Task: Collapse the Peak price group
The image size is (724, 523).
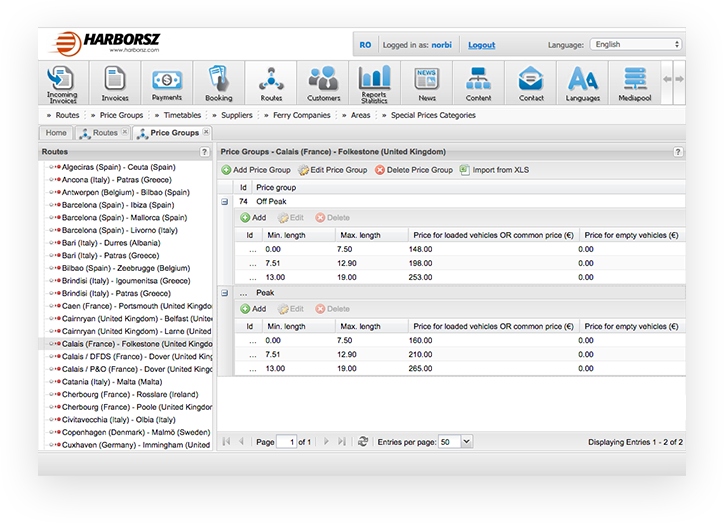Action: (226, 293)
